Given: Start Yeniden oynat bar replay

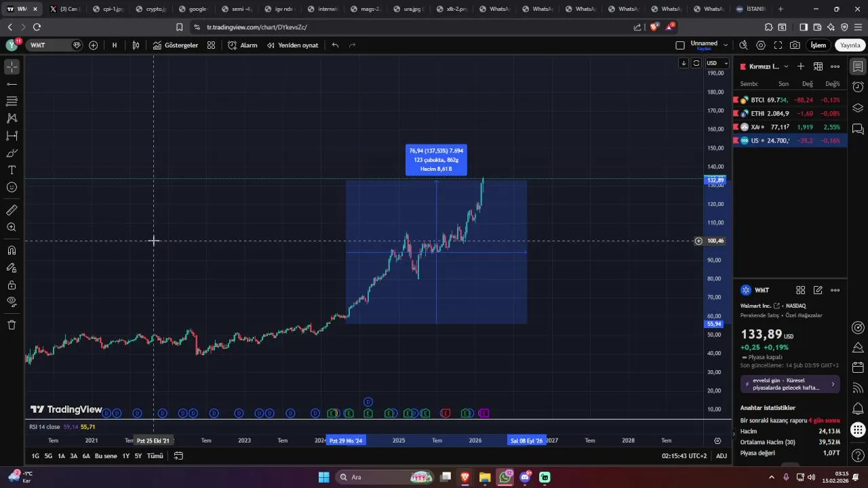Looking at the screenshot, I should coord(292,45).
